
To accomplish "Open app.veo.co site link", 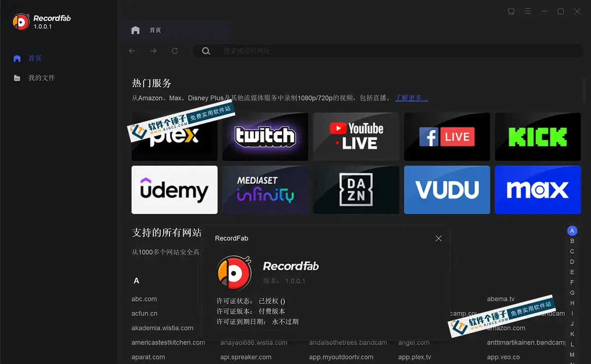I will tap(503, 357).
